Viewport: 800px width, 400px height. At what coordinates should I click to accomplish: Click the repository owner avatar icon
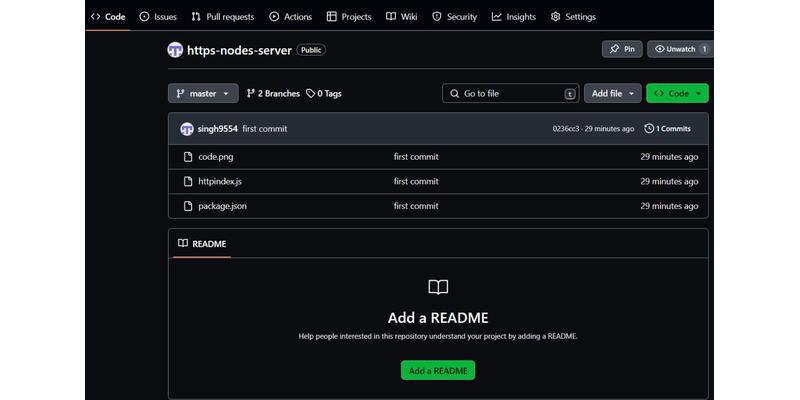pyautogui.click(x=175, y=49)
